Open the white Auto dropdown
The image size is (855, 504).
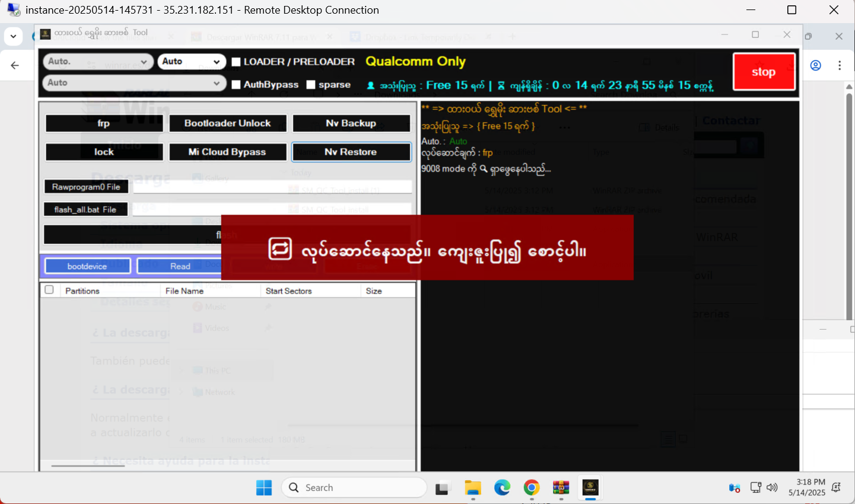click(x=192, y=61)
